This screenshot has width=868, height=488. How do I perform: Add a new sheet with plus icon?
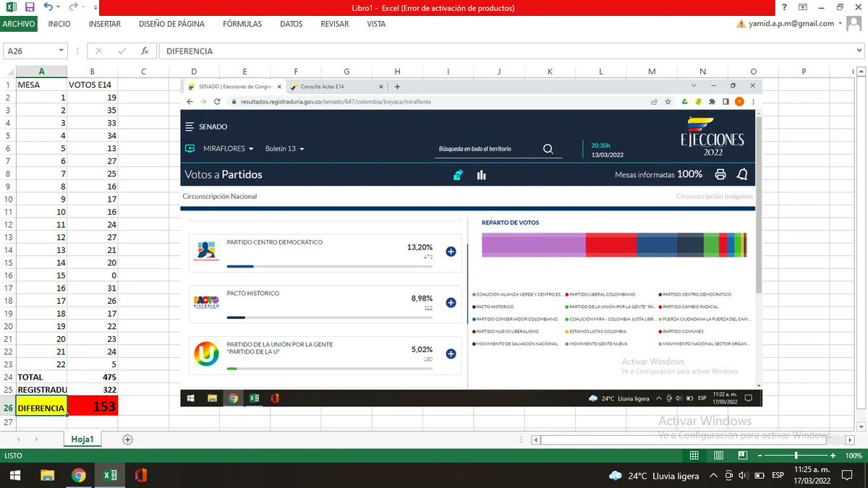[x=128, y=440]
